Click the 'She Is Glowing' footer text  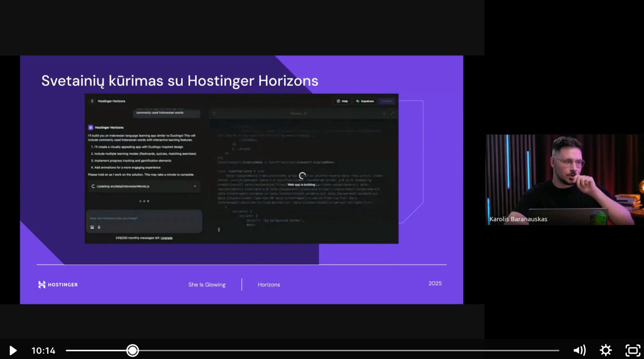tap(207, 285)
